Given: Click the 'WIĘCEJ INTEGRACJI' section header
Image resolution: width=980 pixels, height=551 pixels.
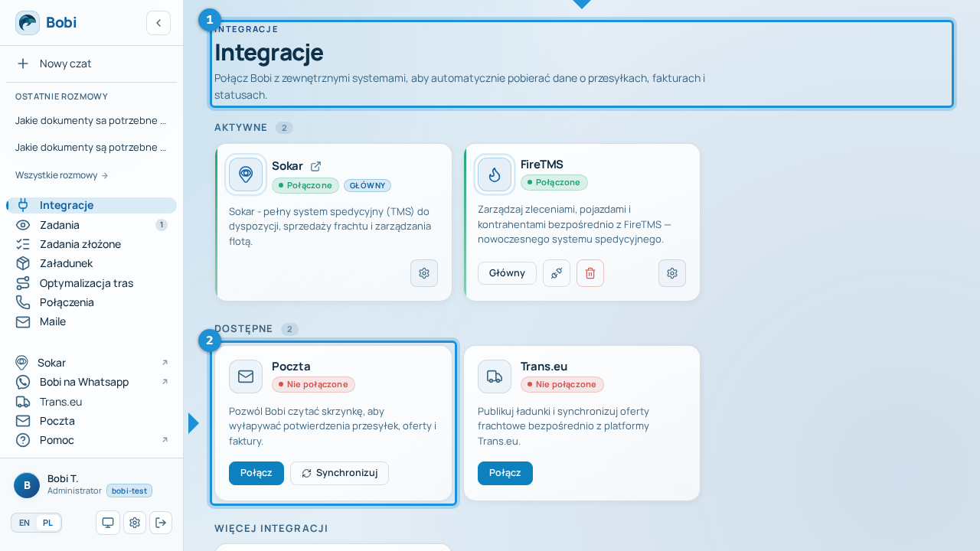Looking at the screenshot, I should (x=271, y=529).
